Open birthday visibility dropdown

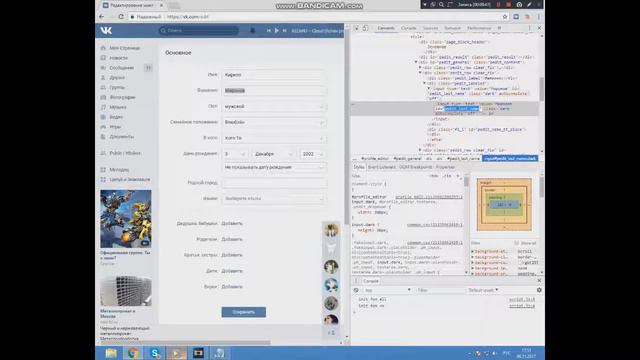[x=274, y=167]
